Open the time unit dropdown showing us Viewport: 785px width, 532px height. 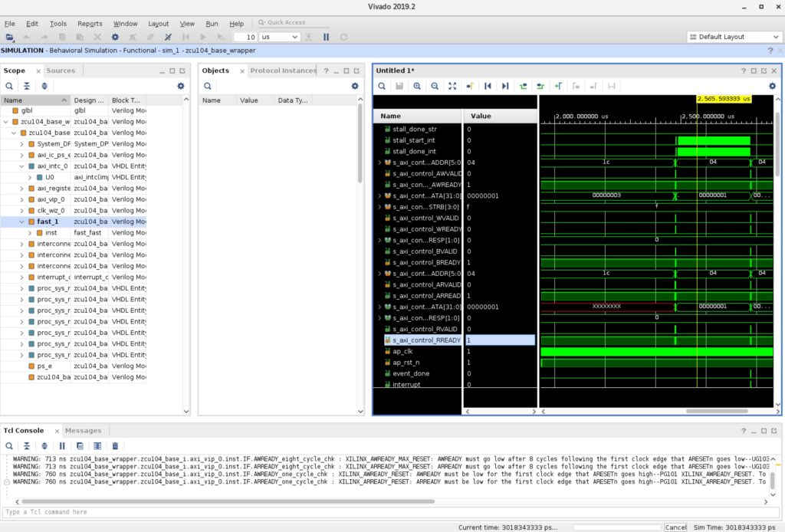pos(280,37)
